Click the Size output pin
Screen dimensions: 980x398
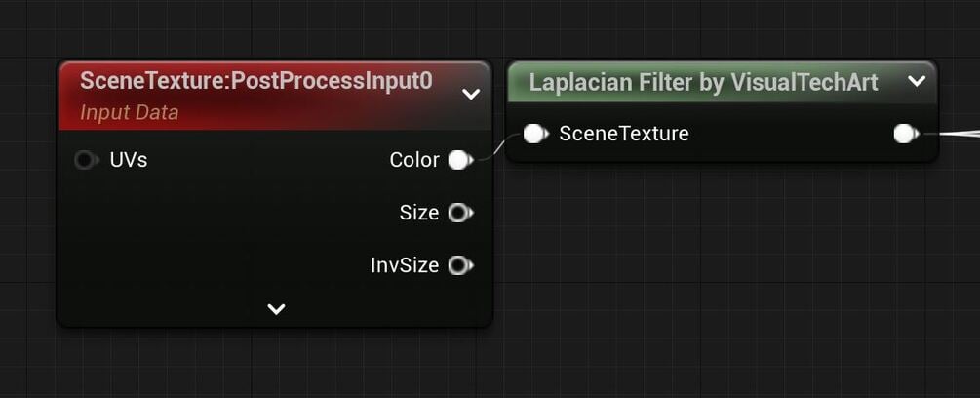click(459, 213)
